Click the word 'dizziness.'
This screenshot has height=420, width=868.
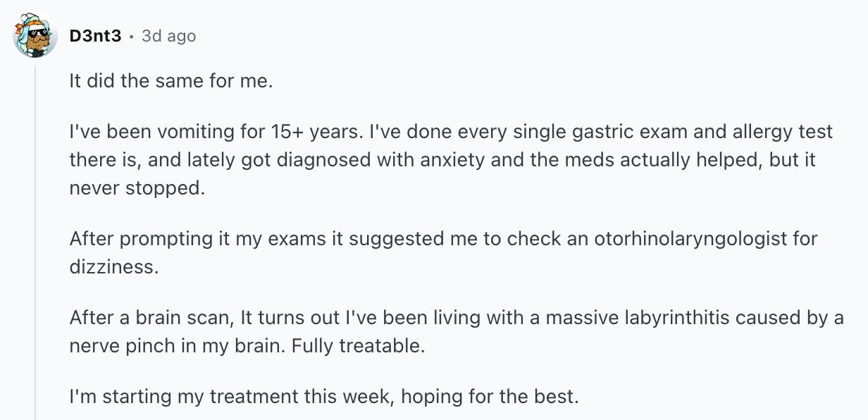(x=110, y=267)
